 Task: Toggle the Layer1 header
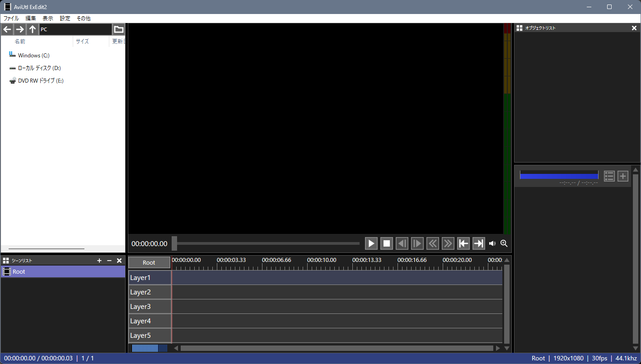pos(150,278)
